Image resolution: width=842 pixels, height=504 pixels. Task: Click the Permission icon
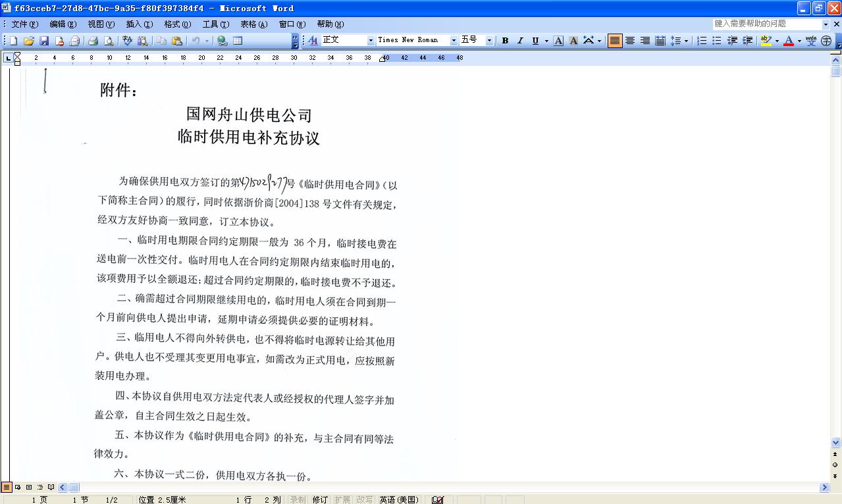[59, 41]
